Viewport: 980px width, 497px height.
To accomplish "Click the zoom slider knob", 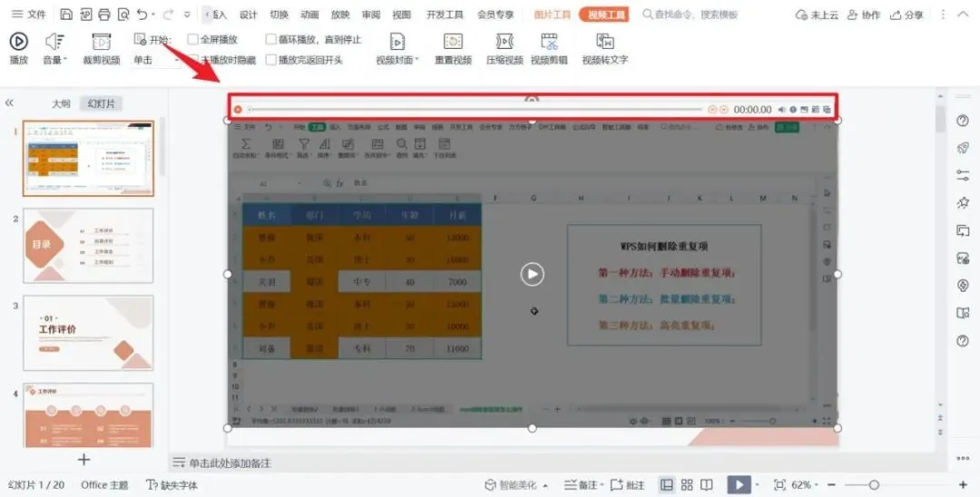I will coord(875,485).
